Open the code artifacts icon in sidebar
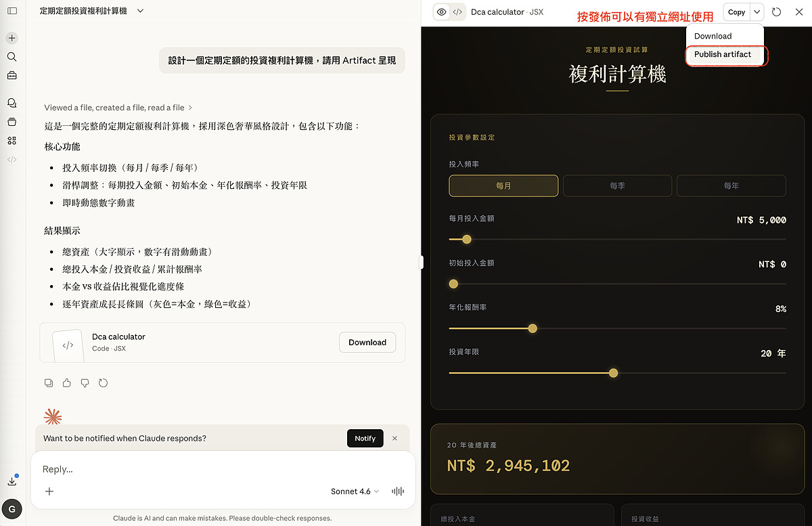 click(x=11, y=158)
